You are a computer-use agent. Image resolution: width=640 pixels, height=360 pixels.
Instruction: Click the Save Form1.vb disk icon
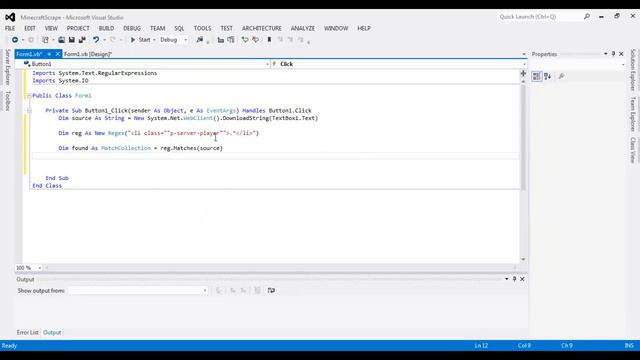click(71, 40)
